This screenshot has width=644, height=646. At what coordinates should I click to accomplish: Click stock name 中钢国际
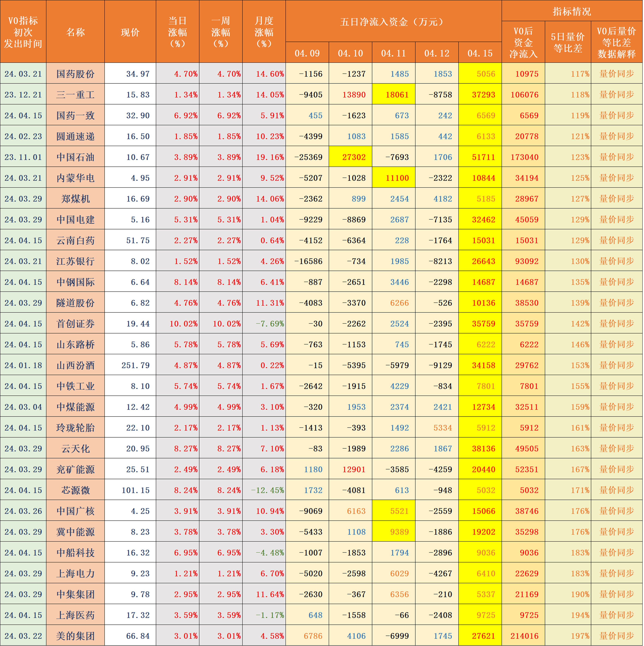[76, 282]
